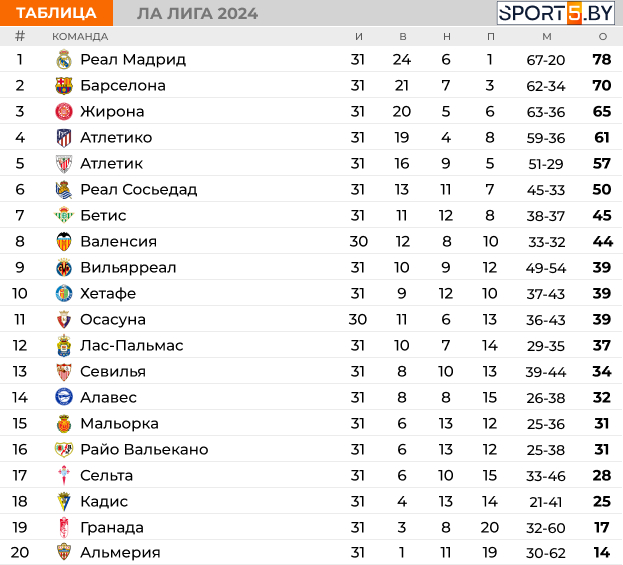Click the Real Sociedad crest icon

(64, 190)
